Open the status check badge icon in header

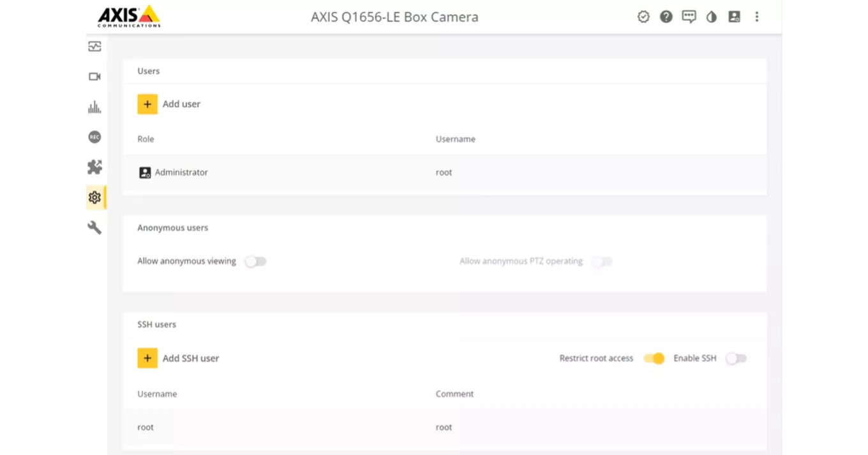tap(643, 17)
